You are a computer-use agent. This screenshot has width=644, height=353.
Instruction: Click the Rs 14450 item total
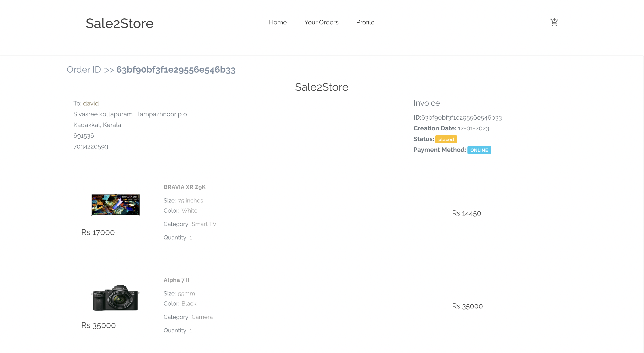click(466, 213)
